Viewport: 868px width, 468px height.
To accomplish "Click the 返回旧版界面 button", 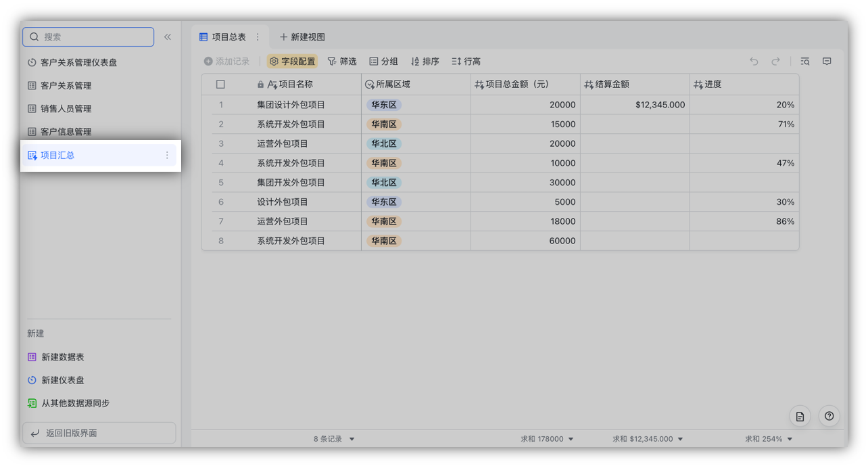I will click(99, 433).
